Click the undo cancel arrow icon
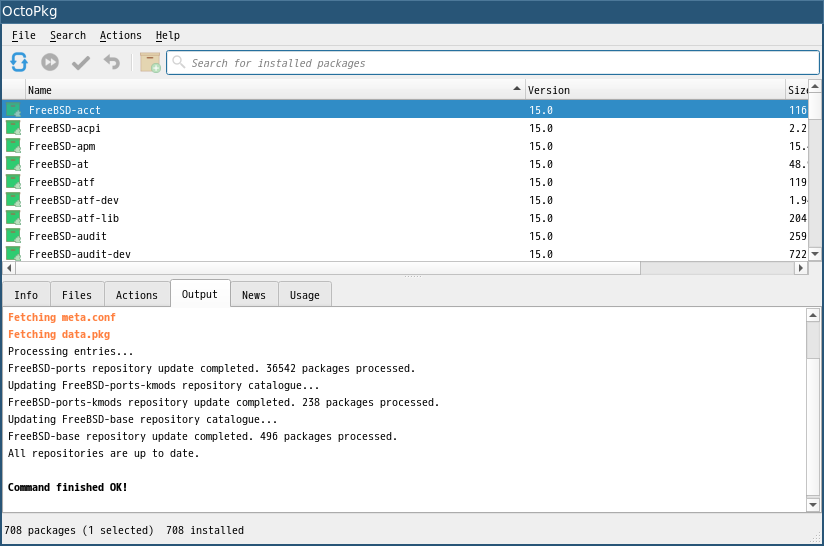This screenshot has height=546, width=824. click(x=112, y=62)
